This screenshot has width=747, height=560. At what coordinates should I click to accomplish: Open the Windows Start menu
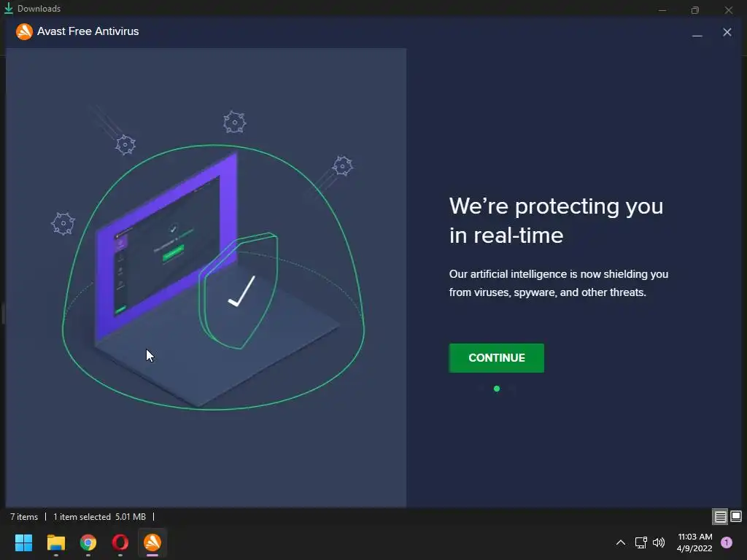23,542
